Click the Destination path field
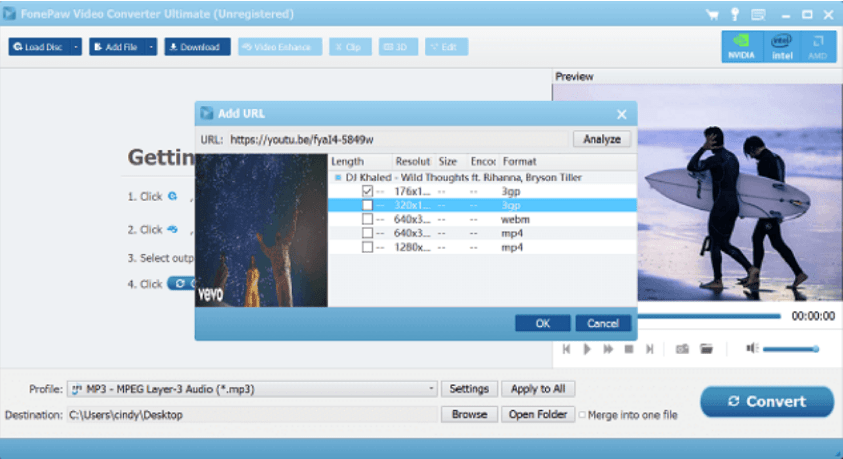 pos(252,414)
